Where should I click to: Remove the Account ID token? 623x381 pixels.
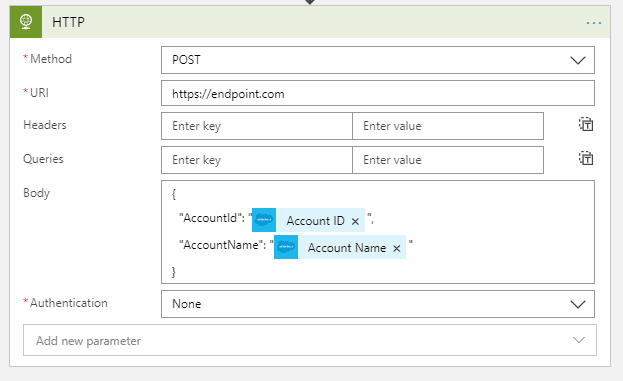click(355, 221)
